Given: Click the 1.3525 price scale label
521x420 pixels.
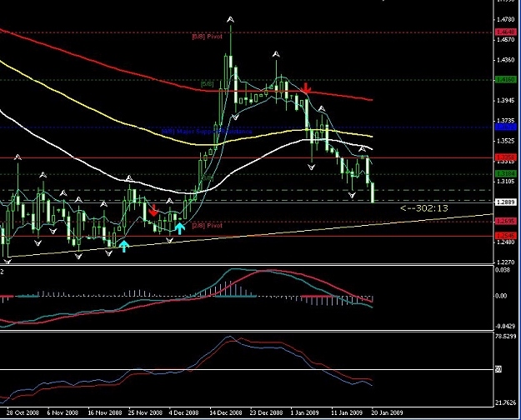Looking at the screenshot, I should (x=506, y=141).
